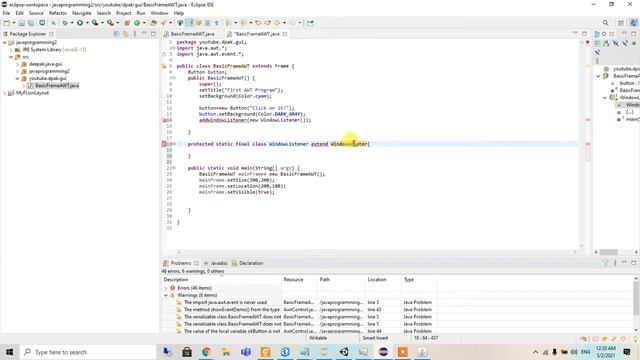Open the Refactor menu
The width and height of the screenshot is (640, 360).
(x=58, y=13)
